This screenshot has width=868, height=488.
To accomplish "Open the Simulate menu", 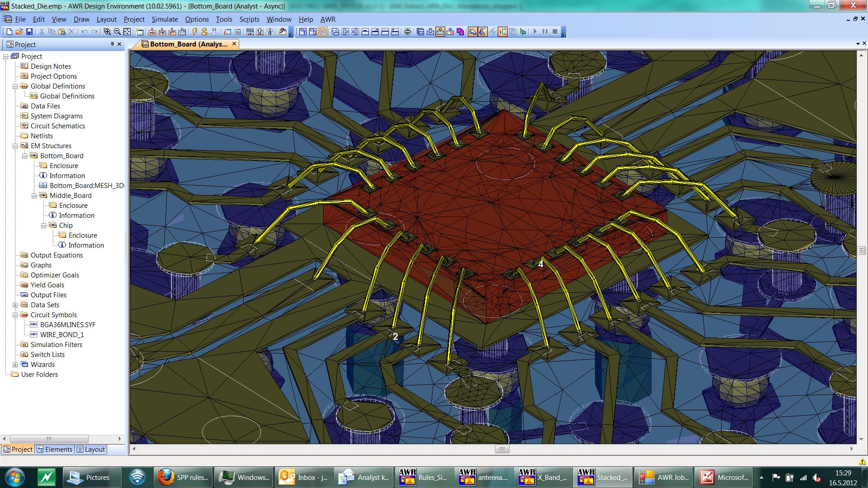I will click(x=165, y=19).
